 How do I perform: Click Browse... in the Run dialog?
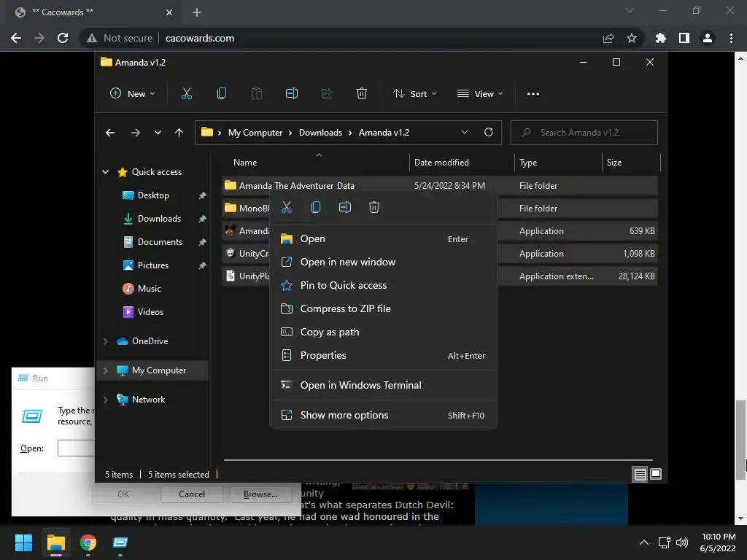pos(260,494)
